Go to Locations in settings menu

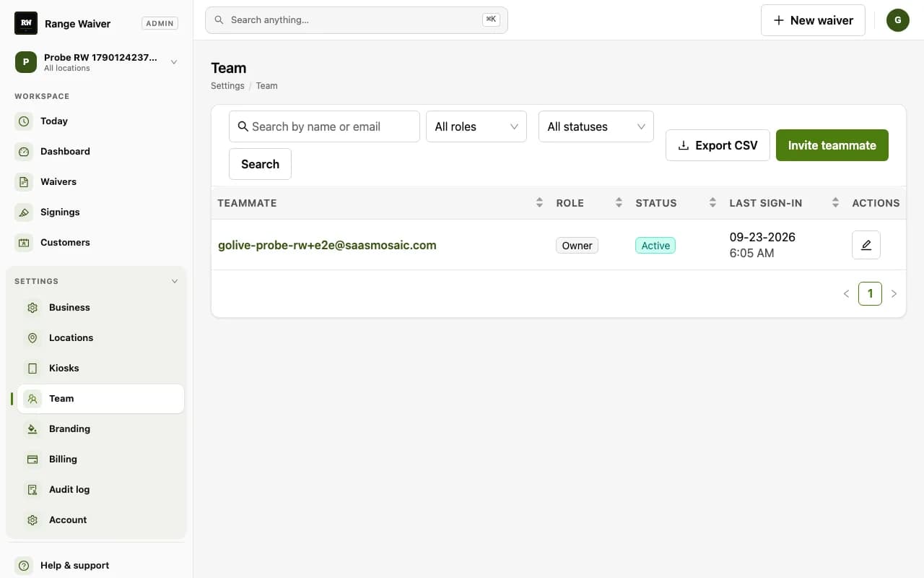coord(100,338)
